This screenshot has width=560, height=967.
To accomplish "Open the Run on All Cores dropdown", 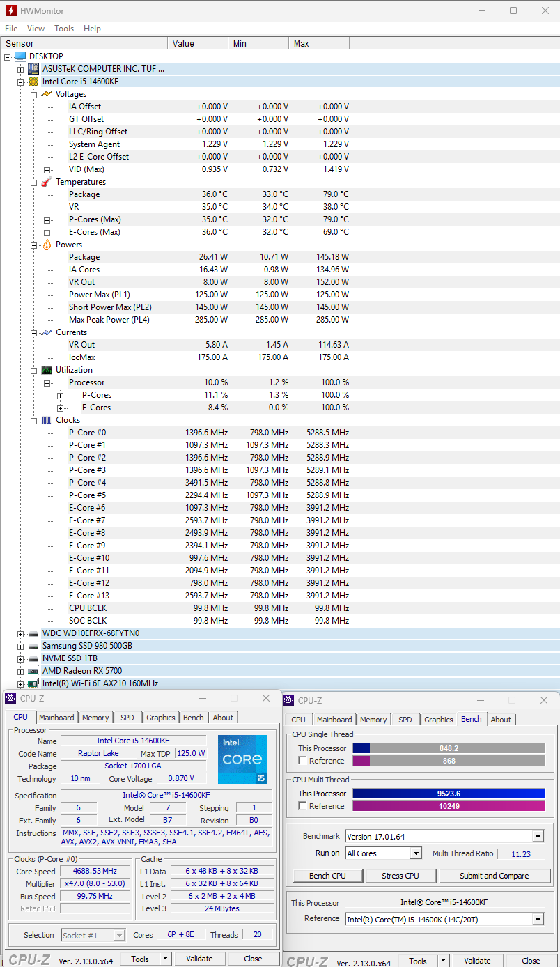I will pyautogui.click(x=416, y=853).
